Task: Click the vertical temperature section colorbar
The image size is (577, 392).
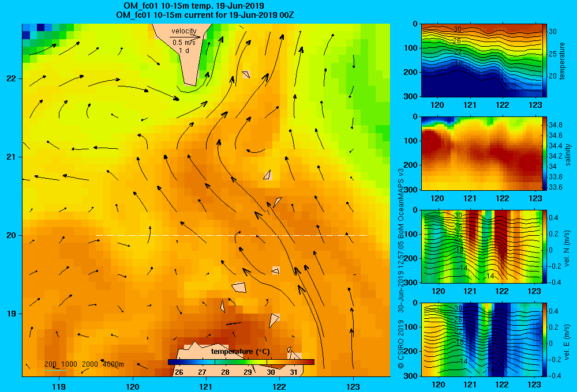Action: 545,61
